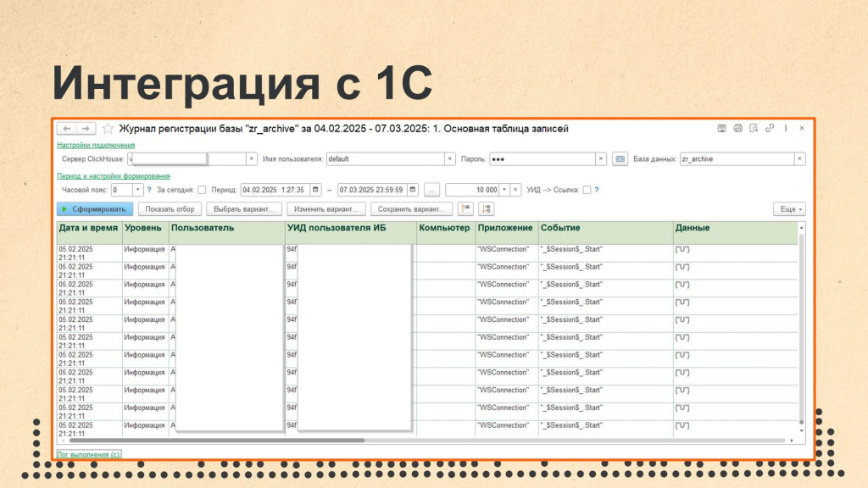Click the icon button right of the password field
The height and width of the screenshot is (488, 868).
(x=620, y=158)
